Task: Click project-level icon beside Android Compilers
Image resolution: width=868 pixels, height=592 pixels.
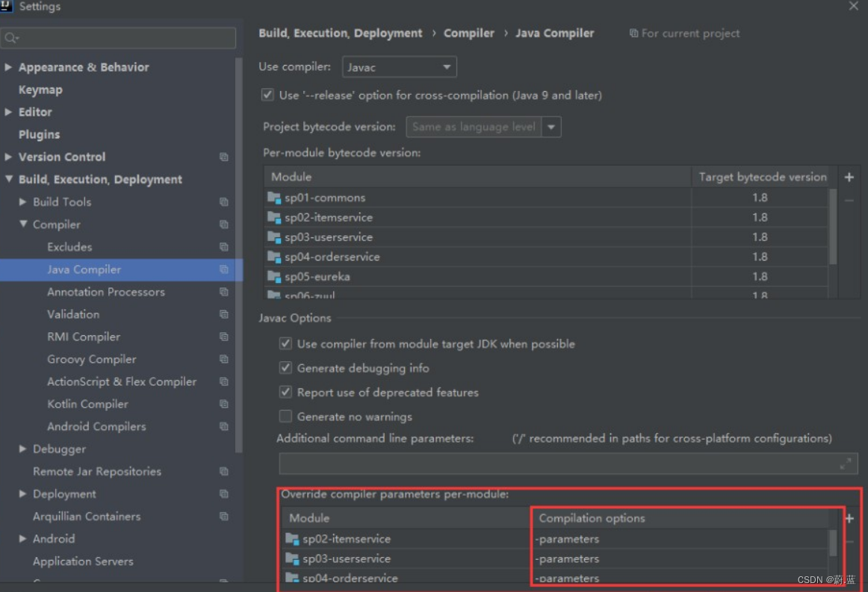Action: pyautogui.click(x=223, y=426)
